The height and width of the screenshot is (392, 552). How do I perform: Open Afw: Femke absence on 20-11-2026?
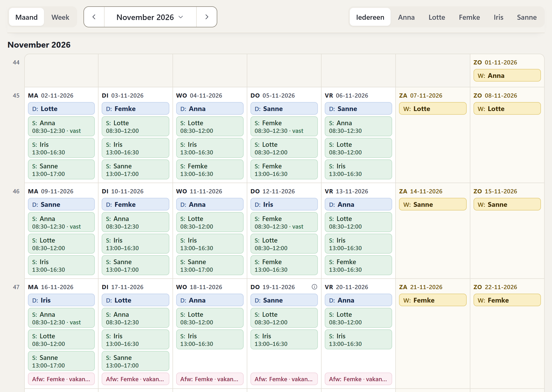(x=358, y=379)
